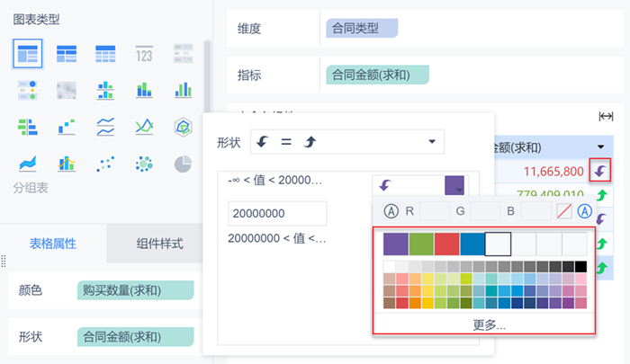Switch to the 组件样式 tab
The image size is (630, 364).
pos(160,243)
